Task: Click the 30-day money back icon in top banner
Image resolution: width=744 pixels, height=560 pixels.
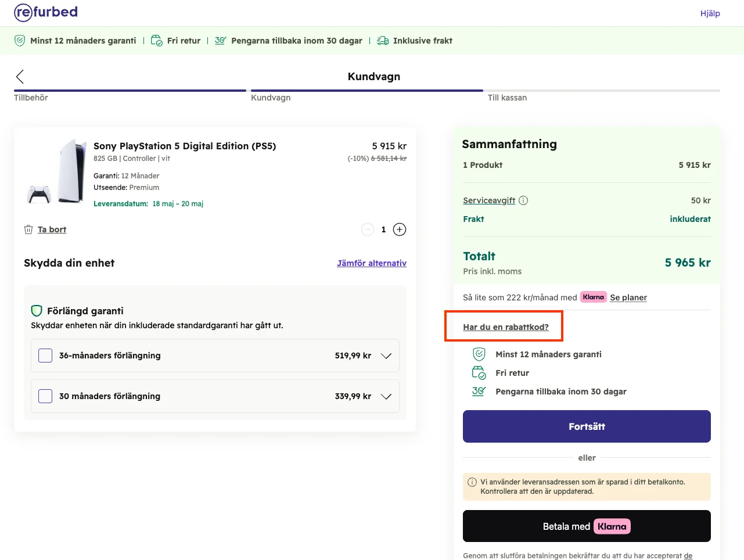Action: pyautogui.click(x=220, y=41)
